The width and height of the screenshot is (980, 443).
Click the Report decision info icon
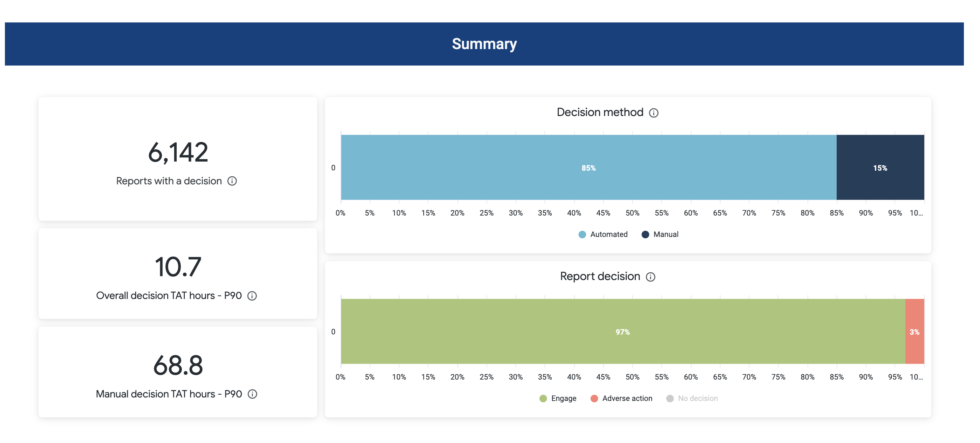click(x=651, y=277)
